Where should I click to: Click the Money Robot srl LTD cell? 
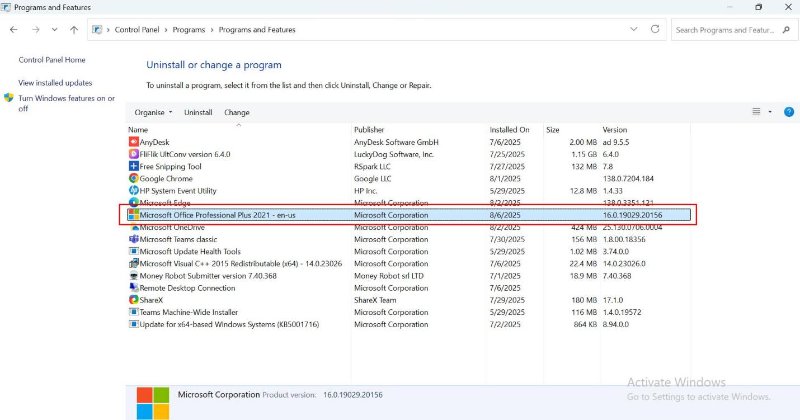389,276
